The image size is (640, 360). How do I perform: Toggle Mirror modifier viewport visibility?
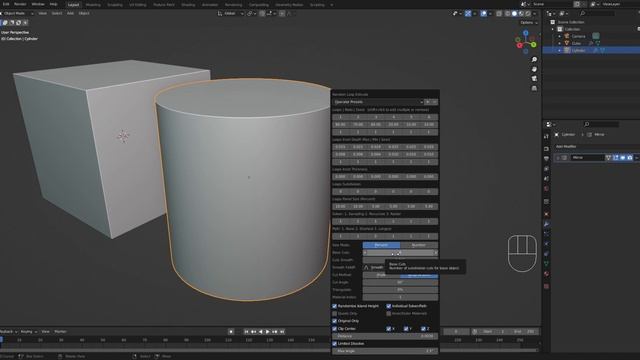(x=622, y=158)
